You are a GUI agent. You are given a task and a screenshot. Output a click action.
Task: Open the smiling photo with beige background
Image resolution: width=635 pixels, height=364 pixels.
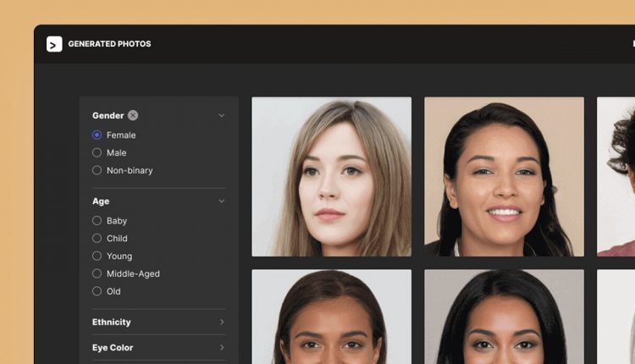tap(504, 176)
